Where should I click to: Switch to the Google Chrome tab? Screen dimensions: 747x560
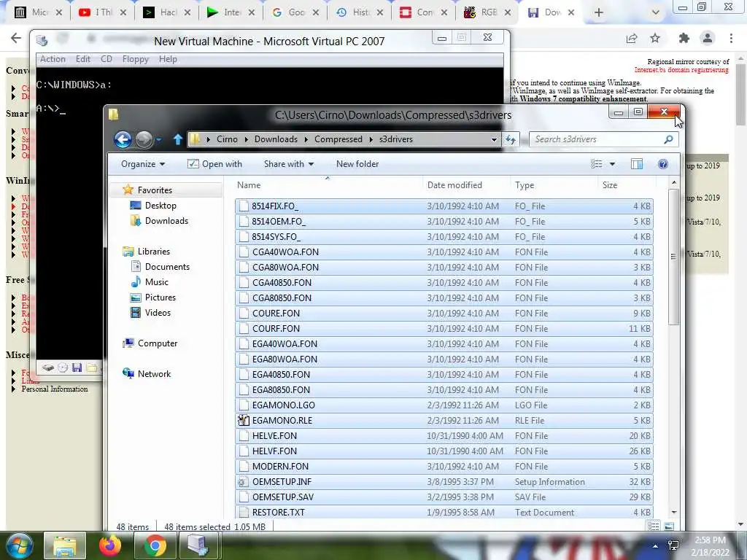coord(295,12)
